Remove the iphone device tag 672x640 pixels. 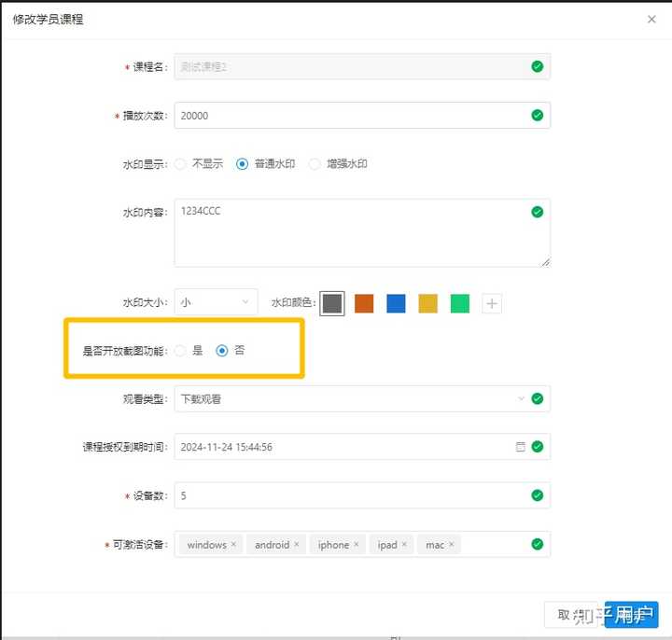coord(357,544)
